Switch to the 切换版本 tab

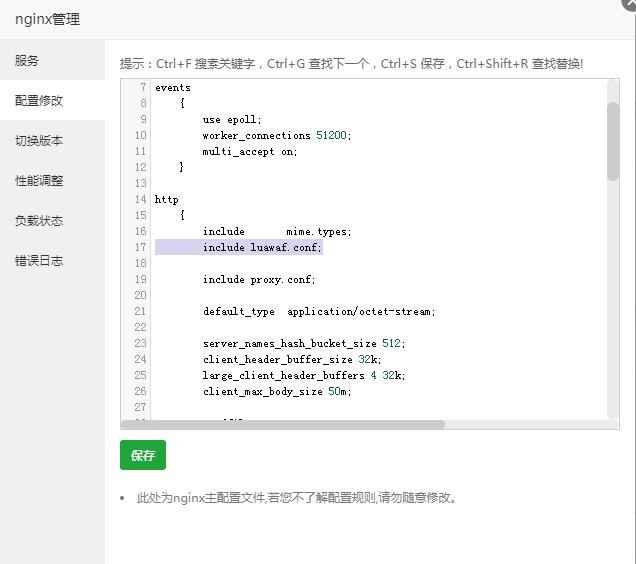click(39, 141)
